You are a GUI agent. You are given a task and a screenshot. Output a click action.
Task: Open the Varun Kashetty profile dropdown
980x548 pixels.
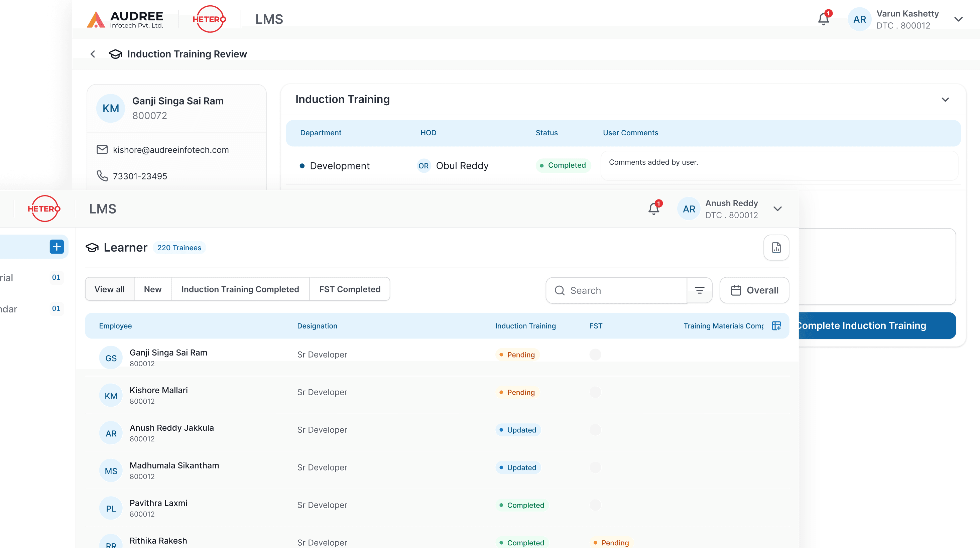click(958, 19)
